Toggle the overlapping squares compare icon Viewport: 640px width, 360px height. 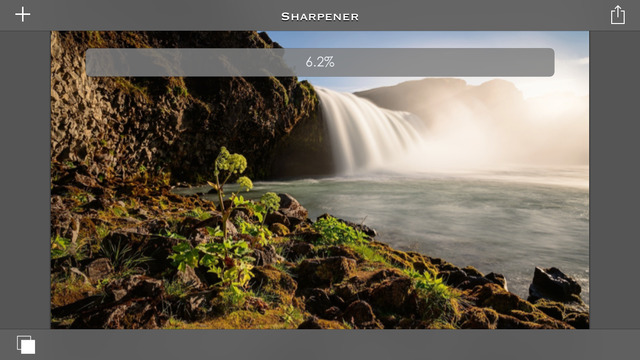click(x=26, y=344)
